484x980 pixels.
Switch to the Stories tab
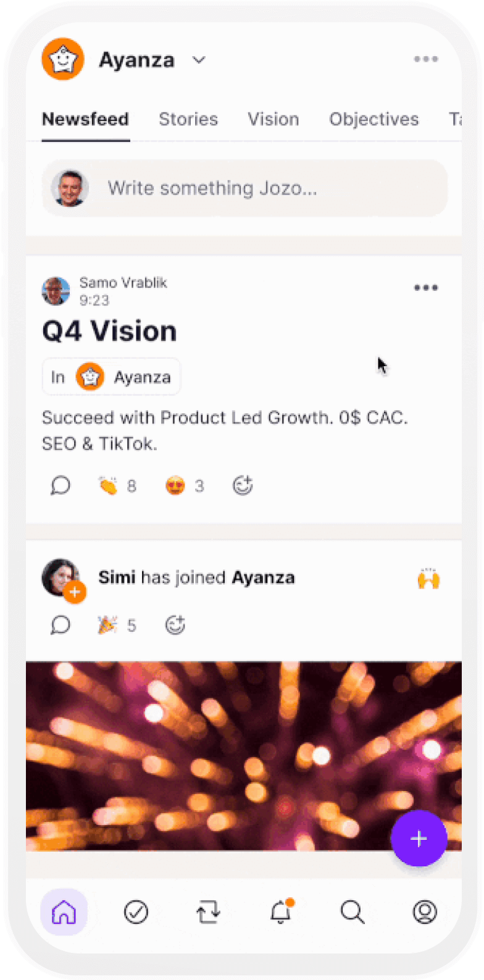tap(188, 119)
